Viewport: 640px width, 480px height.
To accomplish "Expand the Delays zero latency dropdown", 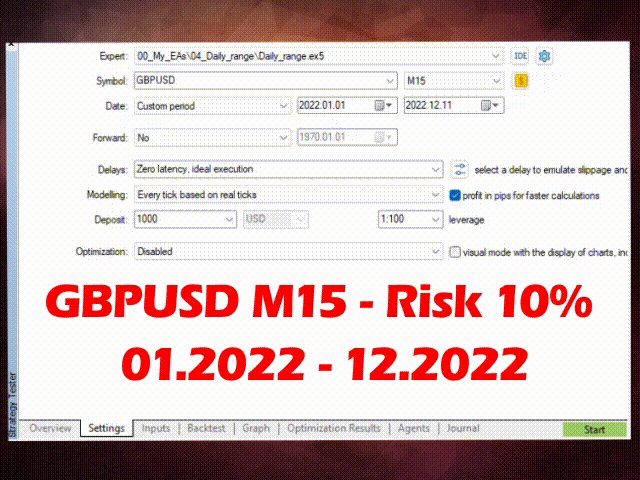I will tap(436, 169).
